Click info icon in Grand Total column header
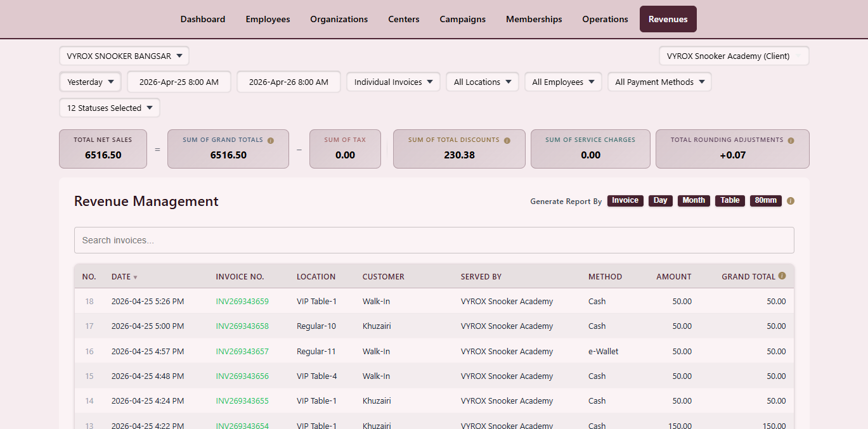868x429 pixels. click(782, 276)
